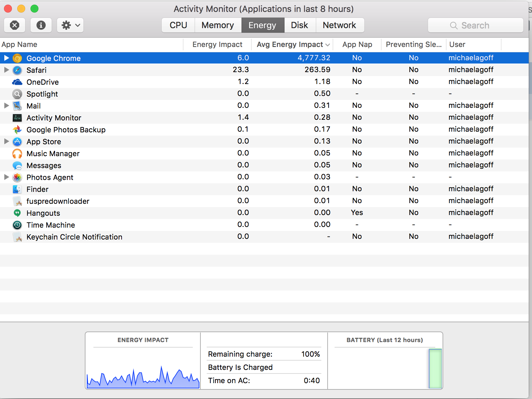
Task: Click the green battery level bar
Action: tap(435, 369)
